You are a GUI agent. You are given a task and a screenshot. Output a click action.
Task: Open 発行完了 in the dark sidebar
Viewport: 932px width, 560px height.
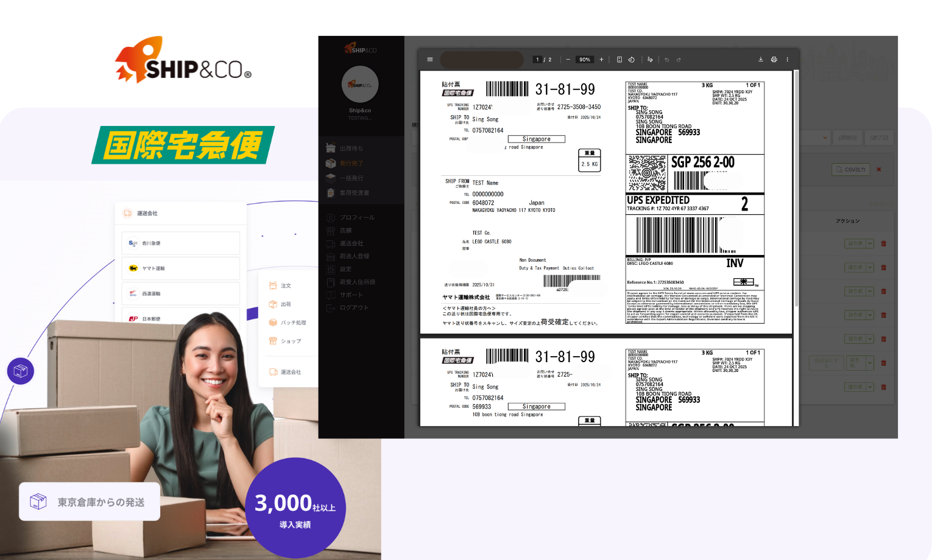click(x=351, y=163)
